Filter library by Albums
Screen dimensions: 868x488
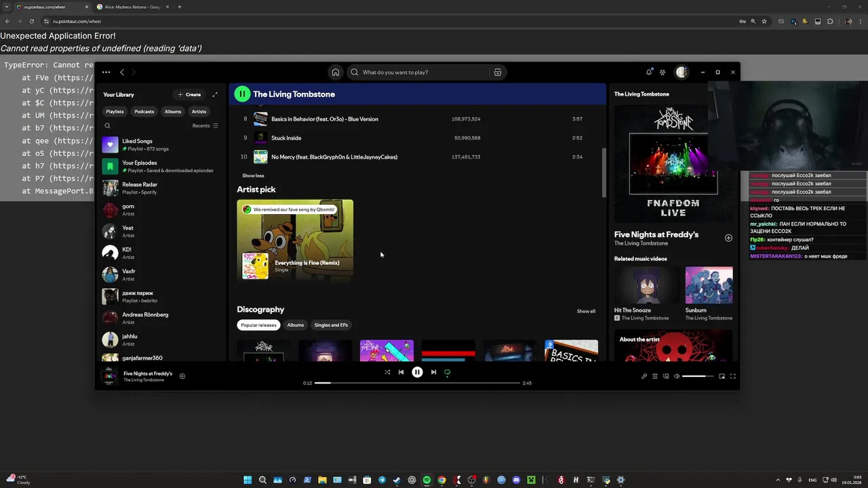[x=173, y=111]
